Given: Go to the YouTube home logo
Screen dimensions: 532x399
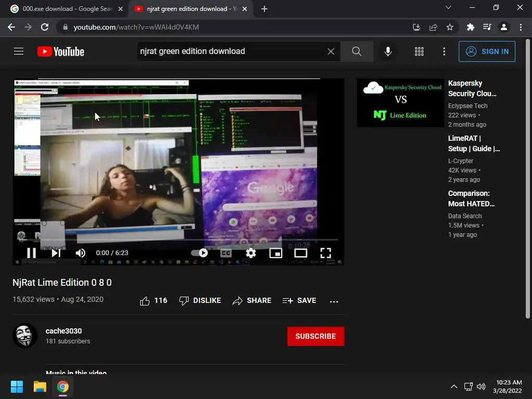Looking at the screenshot, I should click(61, 51).
